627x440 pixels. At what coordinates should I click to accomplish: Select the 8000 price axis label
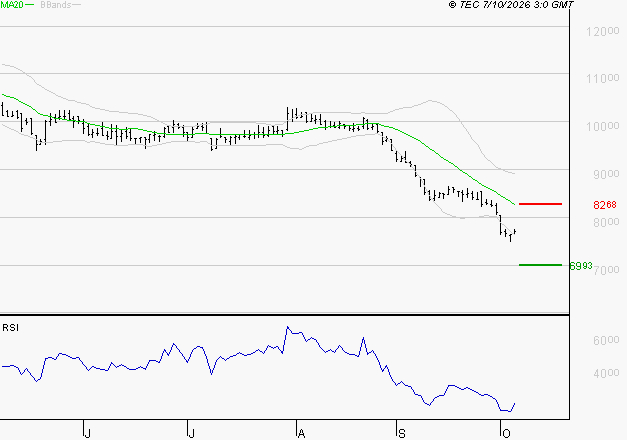coord(606,222)
